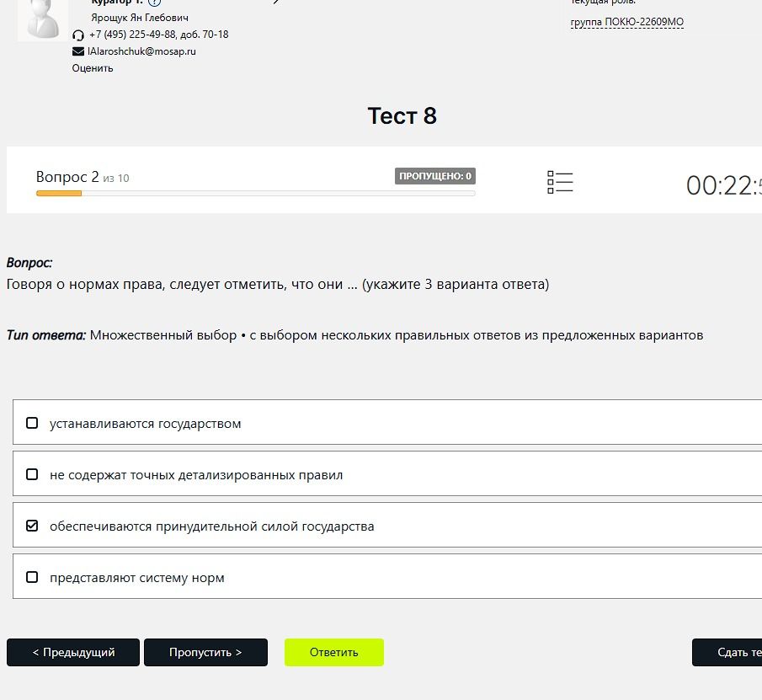Click the test timer display
This screenshot has height=700, width=762.
pos(723,185)
